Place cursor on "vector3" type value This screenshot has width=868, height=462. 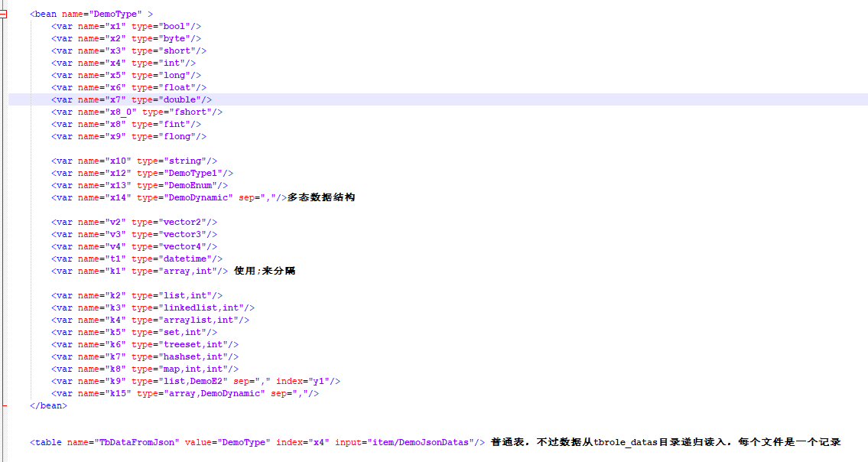point(186,234)
